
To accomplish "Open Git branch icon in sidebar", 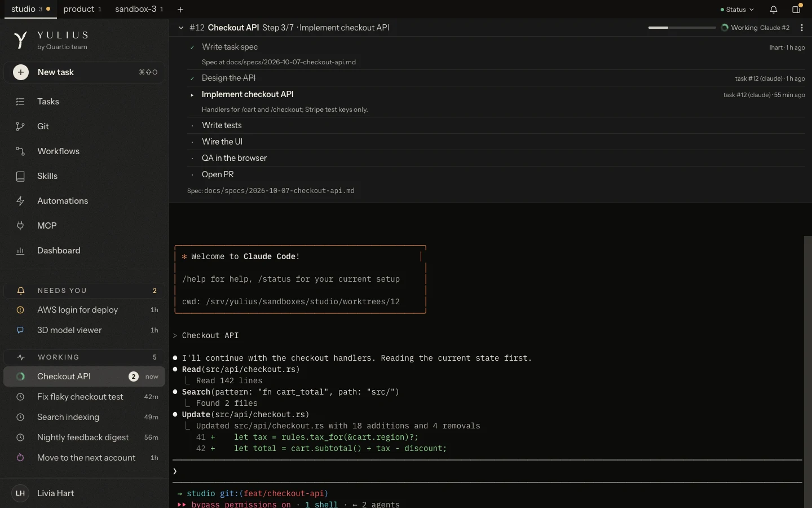I will pyautogui.click(x=20, y=126).
